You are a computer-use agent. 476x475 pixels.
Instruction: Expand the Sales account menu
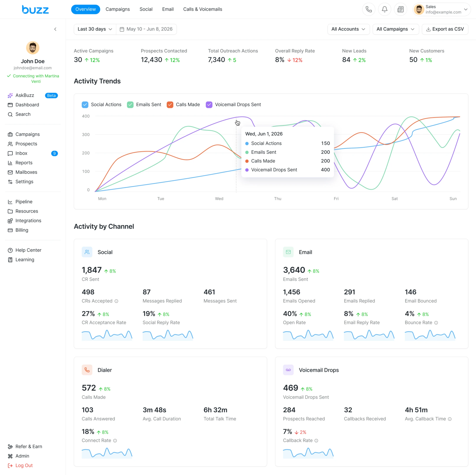[442, 9]
